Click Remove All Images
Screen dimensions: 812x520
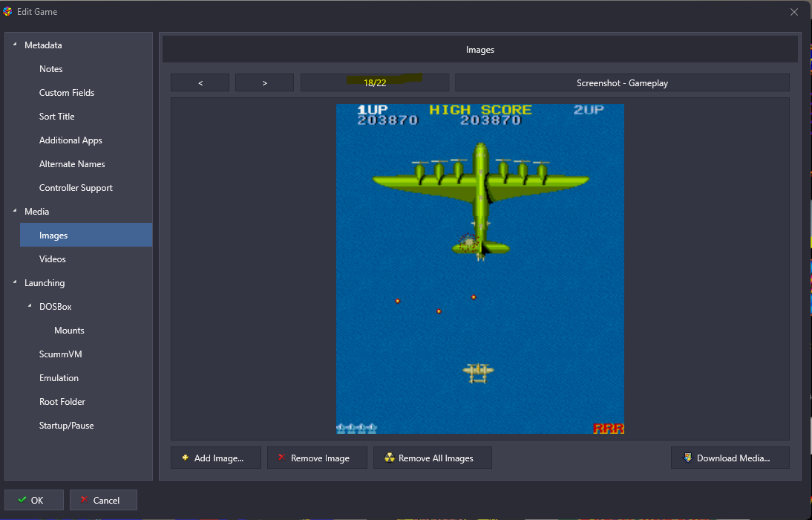(433, 458)
